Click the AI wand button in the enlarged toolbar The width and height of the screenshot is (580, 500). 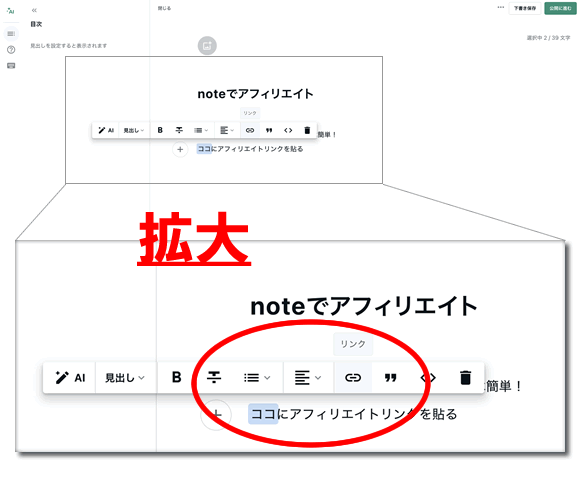[x=70, y=378]
